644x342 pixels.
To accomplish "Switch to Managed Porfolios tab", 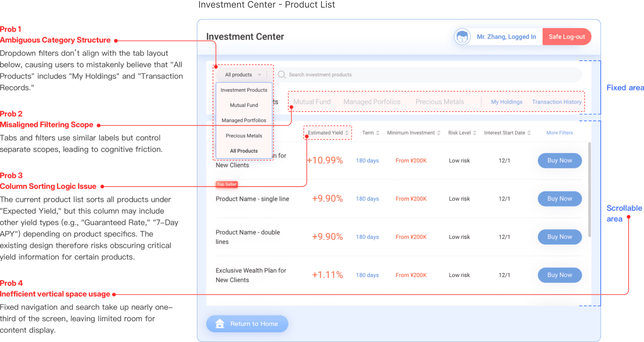I will tap(372, 102).
